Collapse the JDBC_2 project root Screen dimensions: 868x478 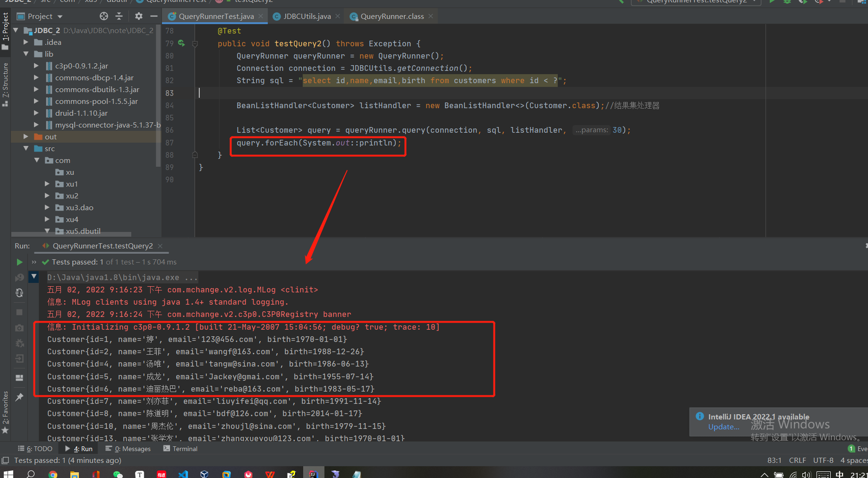[x=16, y=30]
